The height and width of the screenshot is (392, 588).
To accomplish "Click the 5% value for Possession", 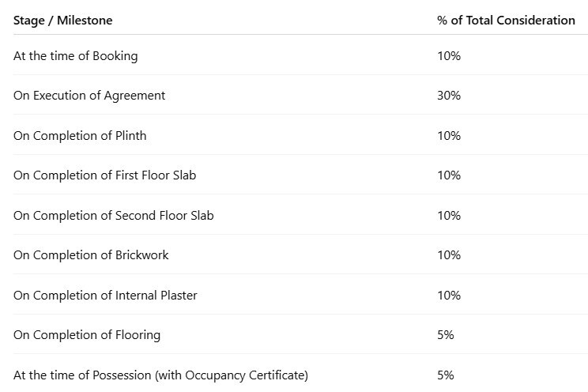I will [x=446, y=375].
